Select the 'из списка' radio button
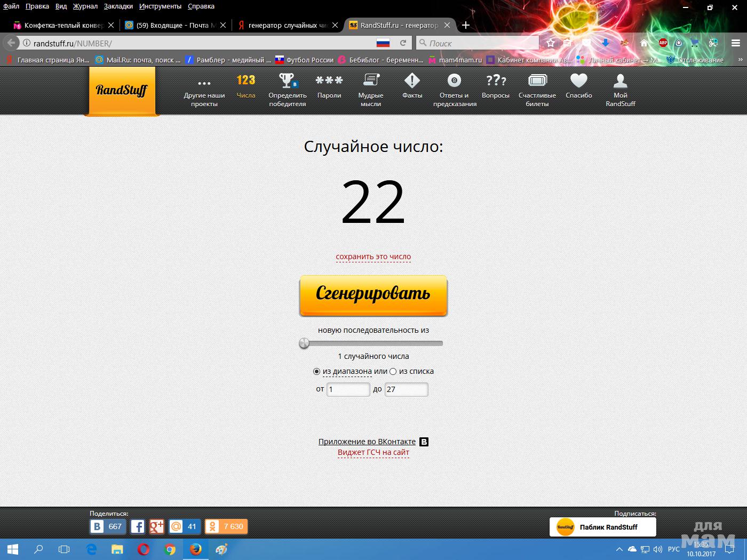This screenshot has width=747, height=560. [393, 372]
